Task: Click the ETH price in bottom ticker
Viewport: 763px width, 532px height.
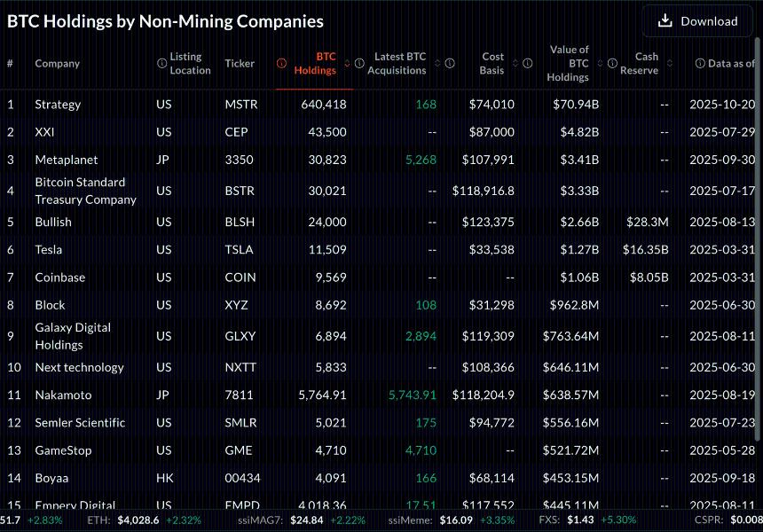Action: pyautogui.click(x=138, y=520)
